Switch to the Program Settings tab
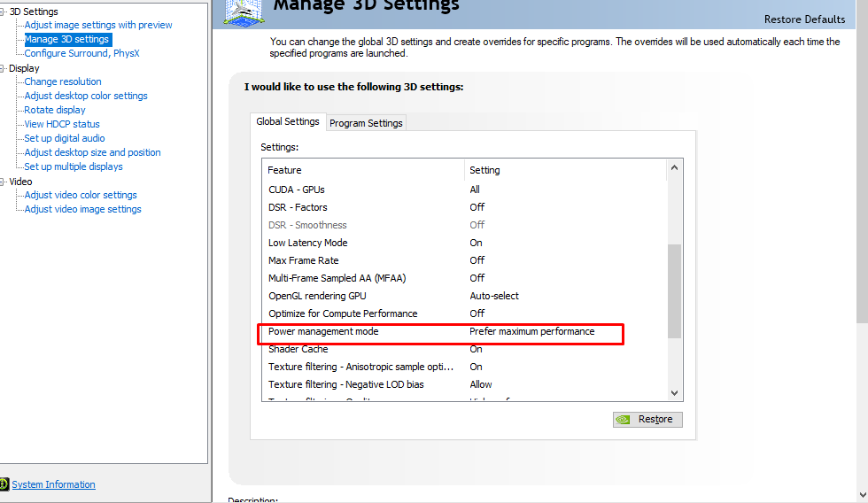Image resolution: width=868 pixels, height=503 pixels. tap(366, 123)
